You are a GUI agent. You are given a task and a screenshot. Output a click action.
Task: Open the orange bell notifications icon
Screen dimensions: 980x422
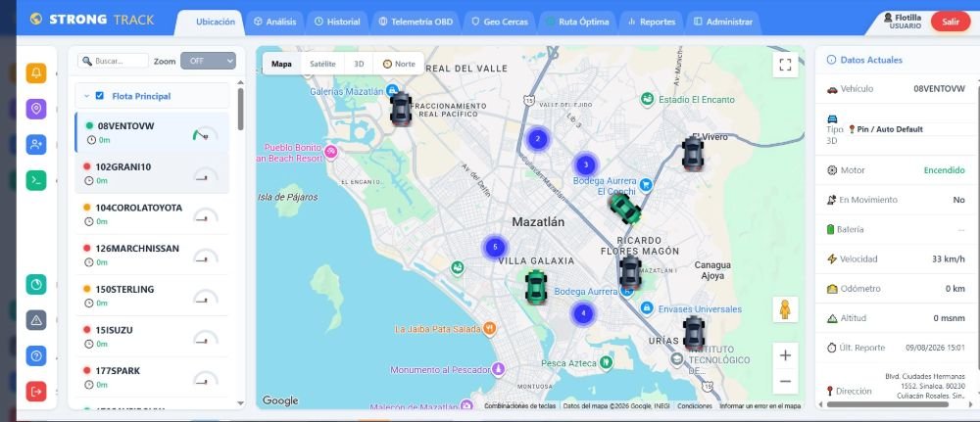click(x=36, y=73)
